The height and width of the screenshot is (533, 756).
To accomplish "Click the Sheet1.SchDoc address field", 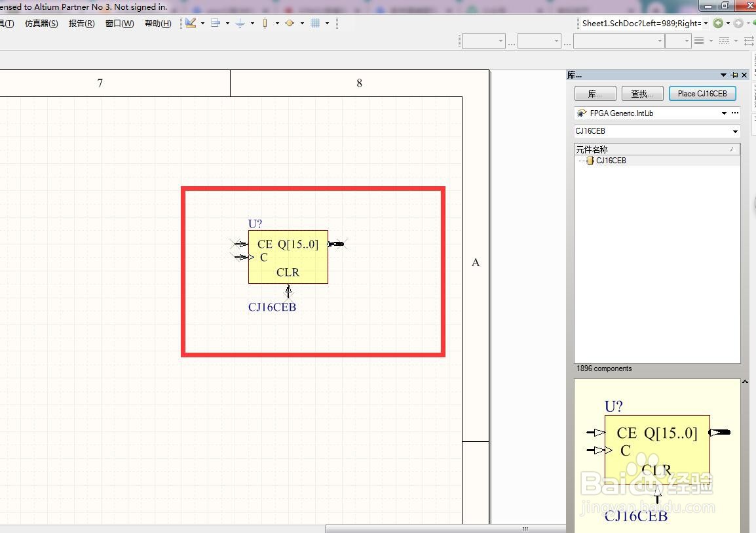I will pyautogui.click(x=640, y=23).
